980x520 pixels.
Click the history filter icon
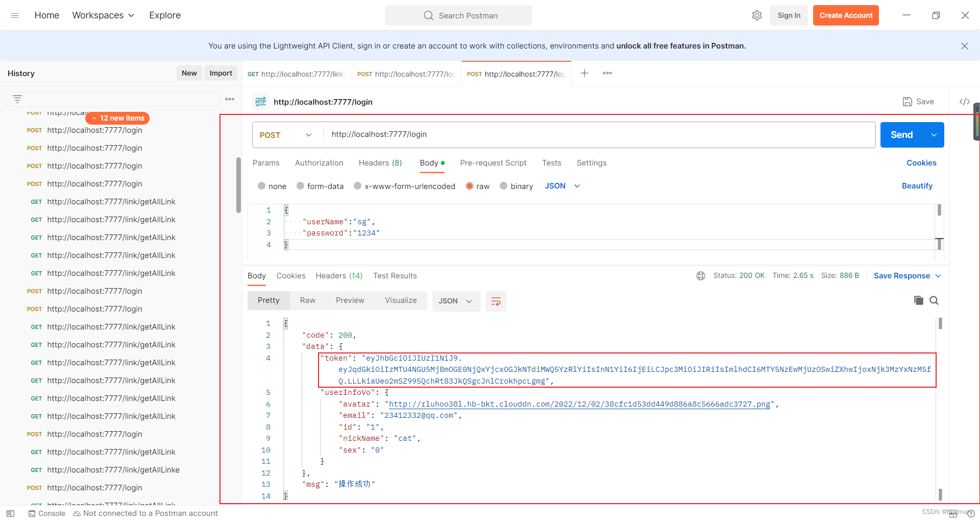tap(17, 99)
